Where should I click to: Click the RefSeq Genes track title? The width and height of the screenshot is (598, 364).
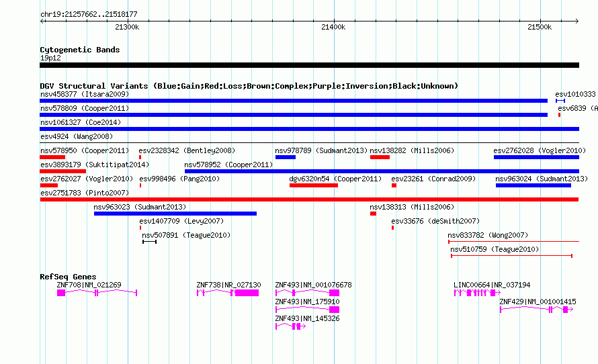68,277
